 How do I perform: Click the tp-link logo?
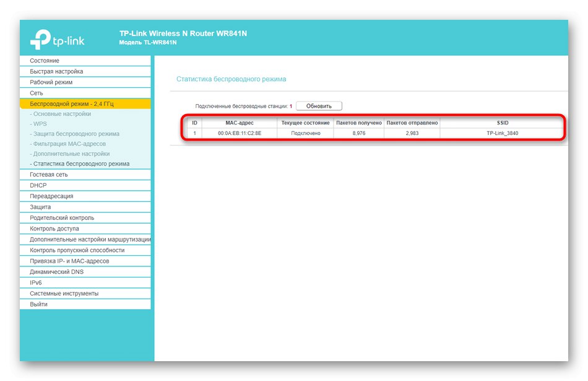tap(58, 40)
